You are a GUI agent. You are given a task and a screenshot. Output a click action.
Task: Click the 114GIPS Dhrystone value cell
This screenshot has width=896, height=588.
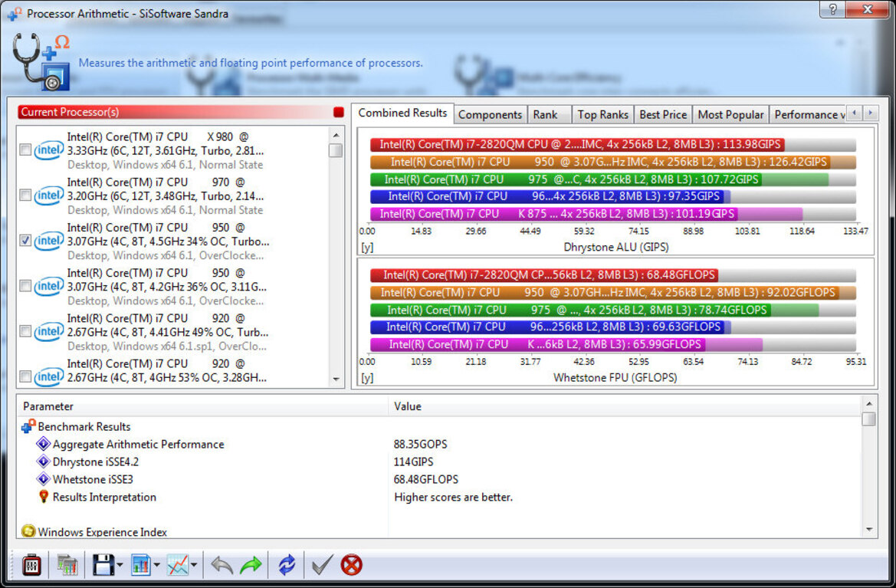(x=413, y=462)
